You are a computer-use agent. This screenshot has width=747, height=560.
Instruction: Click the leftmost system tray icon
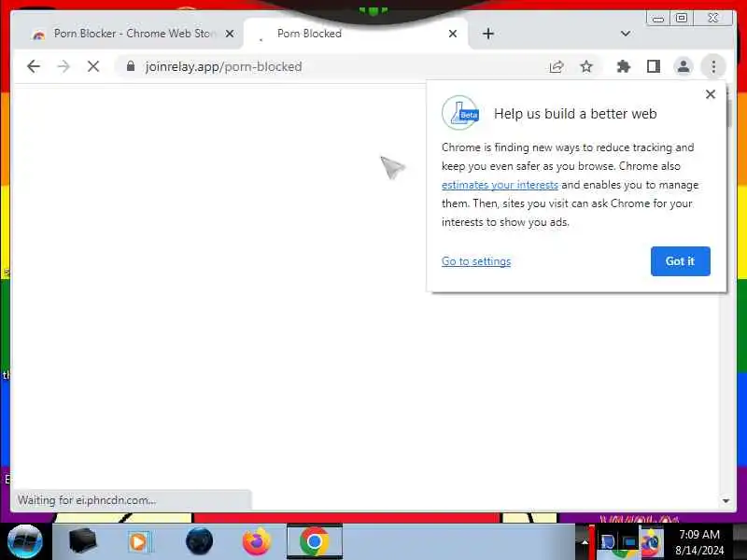click(x=608, y=542)
